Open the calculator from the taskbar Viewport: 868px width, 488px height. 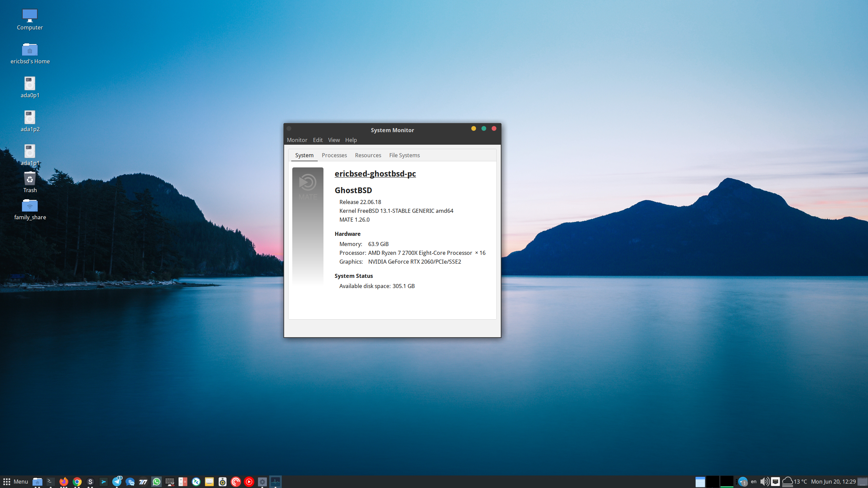183,482
